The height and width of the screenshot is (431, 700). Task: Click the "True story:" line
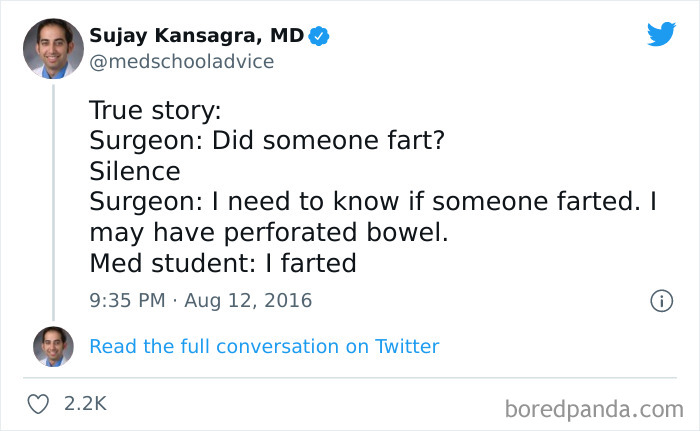(x=155, y=111)
